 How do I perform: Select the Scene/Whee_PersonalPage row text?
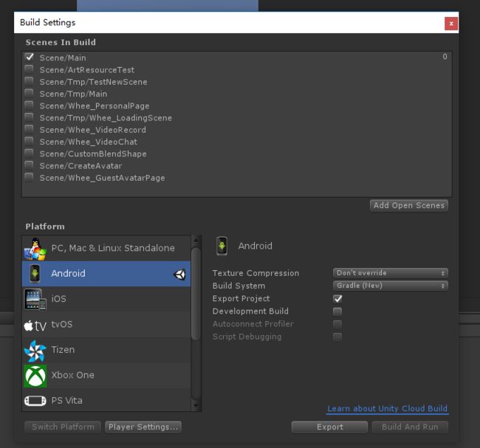(95, 106)
